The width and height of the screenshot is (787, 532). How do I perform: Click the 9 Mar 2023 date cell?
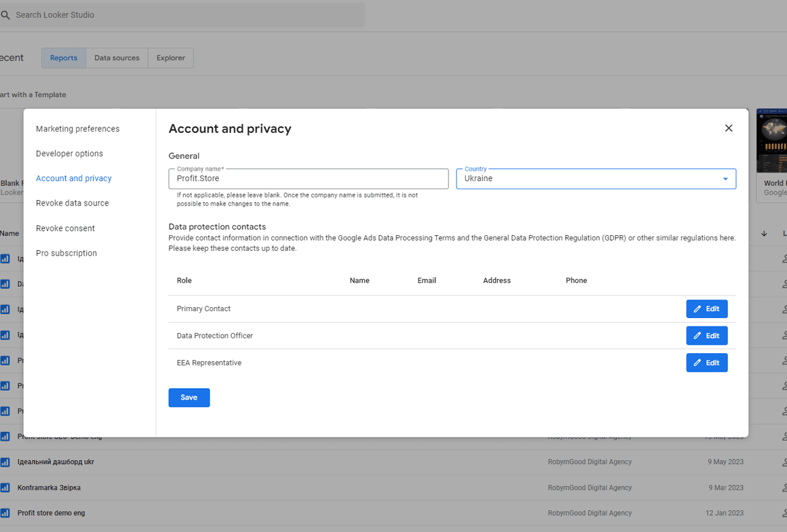pyautogui.click(x=726, y=487)
